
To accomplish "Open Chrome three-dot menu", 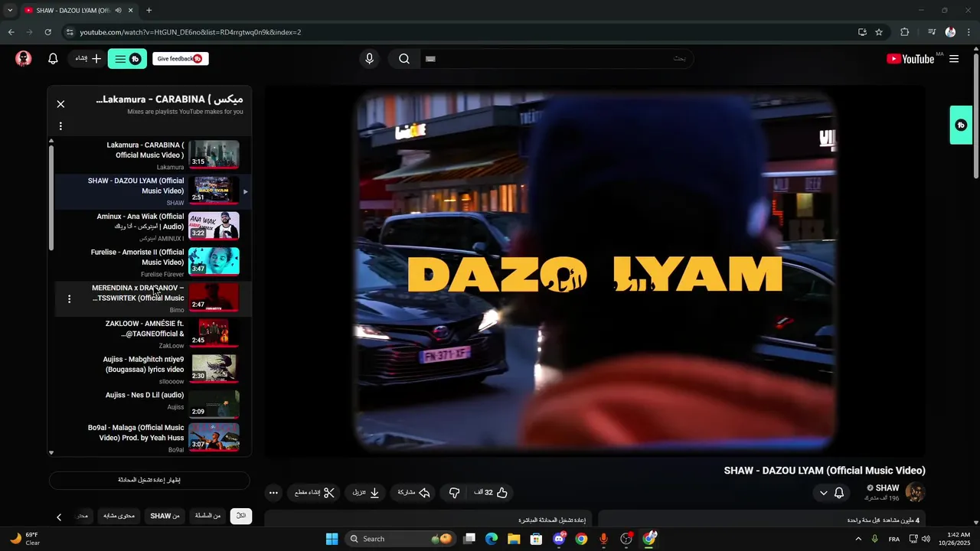I will pos(969,32).
